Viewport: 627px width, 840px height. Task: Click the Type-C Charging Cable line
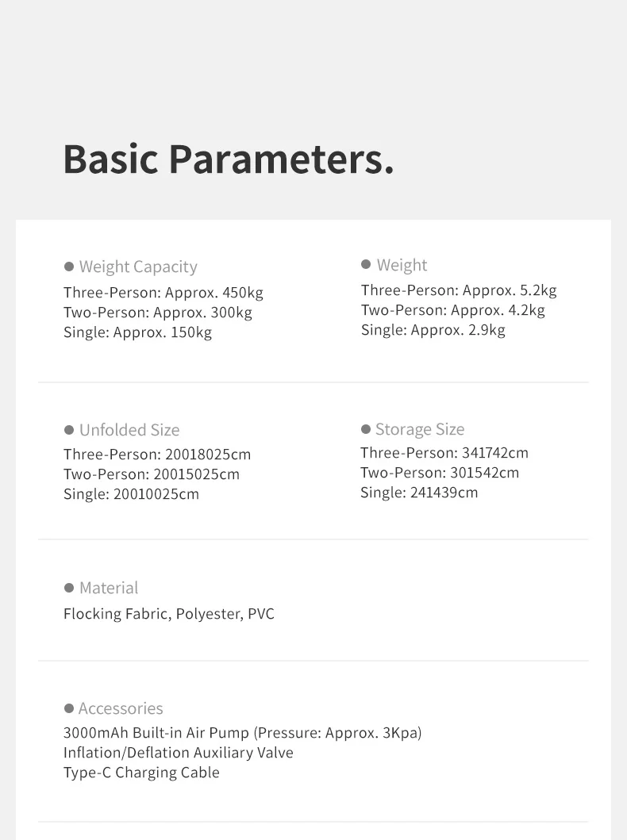click(x=141, y=773)
